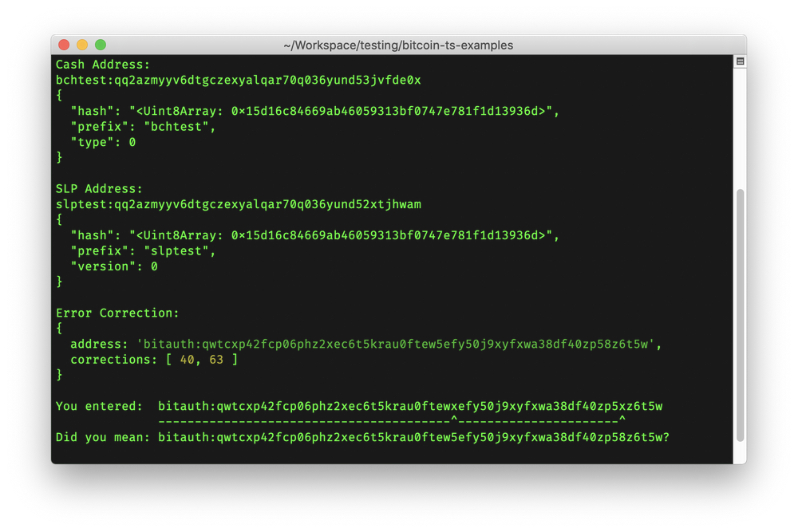Select the SLP Address hash Uint8Array value
This screenshot has height=532, width=798.
tap(343, 235)
